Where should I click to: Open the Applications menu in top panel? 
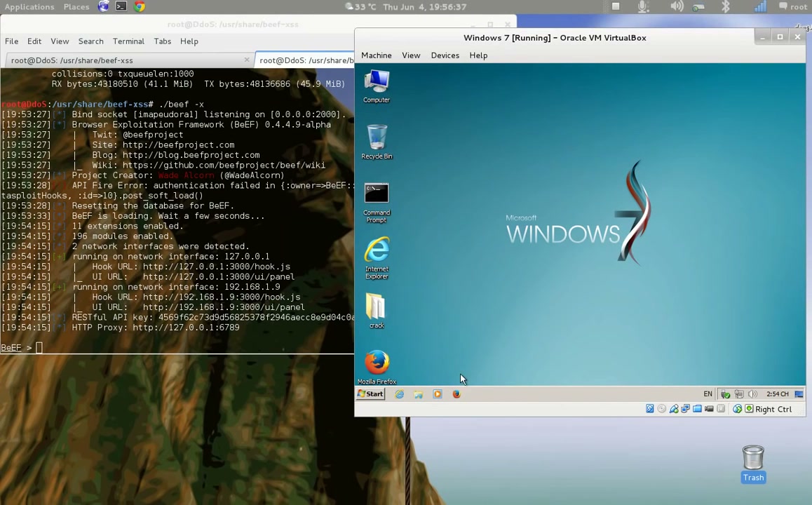[x=29, y=7]
